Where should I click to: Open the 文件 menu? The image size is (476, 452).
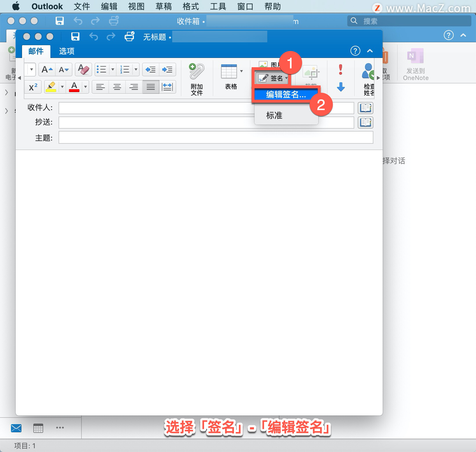pos(82,6)
